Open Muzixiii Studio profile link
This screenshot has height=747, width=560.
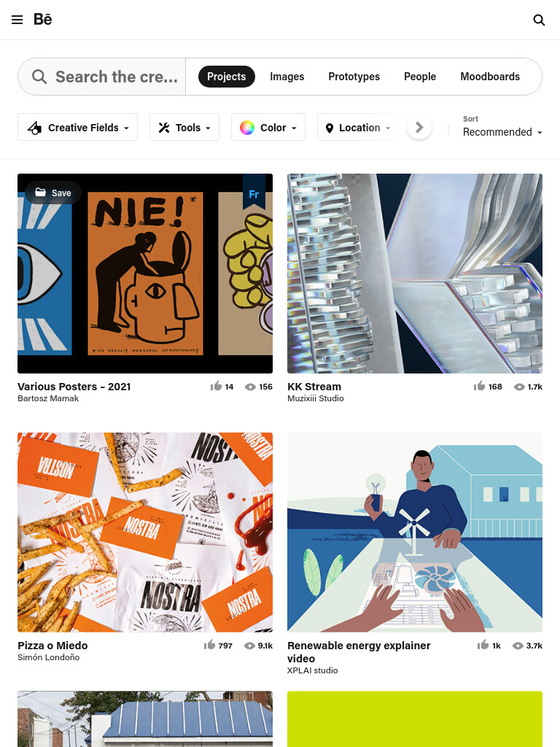pyautogui.click(x=315, y=398)
